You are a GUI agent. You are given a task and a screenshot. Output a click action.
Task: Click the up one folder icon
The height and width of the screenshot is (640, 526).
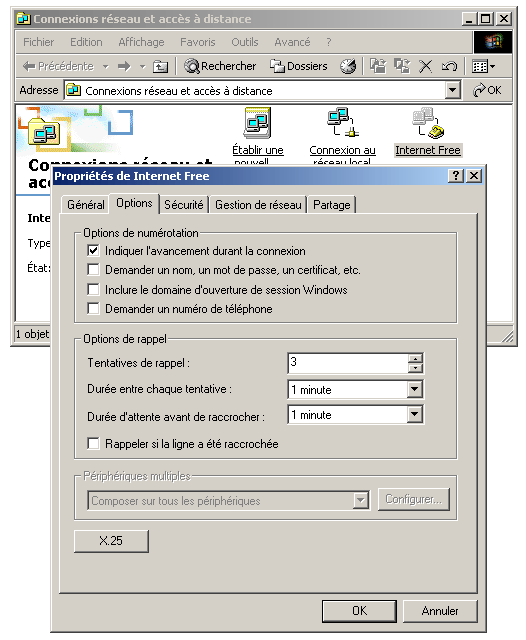(160, 66)
